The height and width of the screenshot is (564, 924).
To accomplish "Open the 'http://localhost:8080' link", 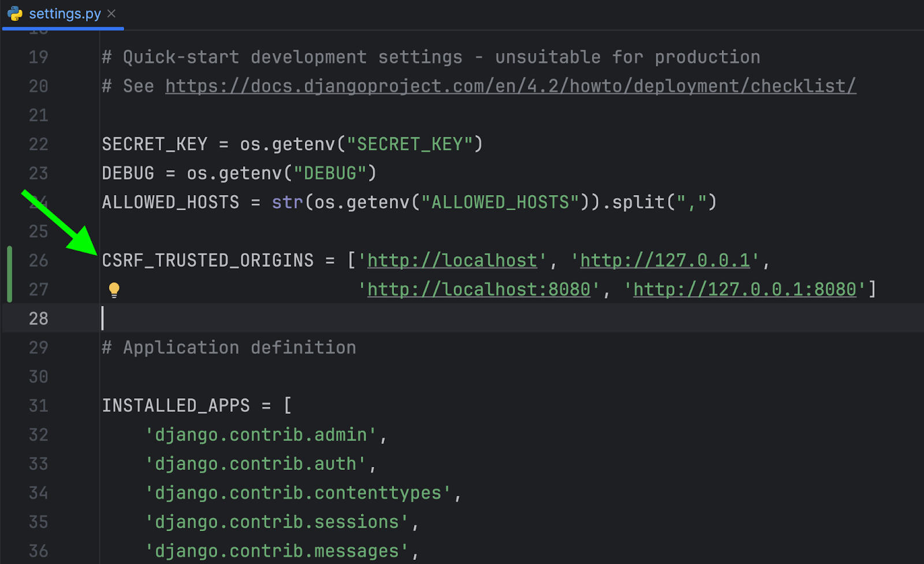I will (x=479, y=289).
